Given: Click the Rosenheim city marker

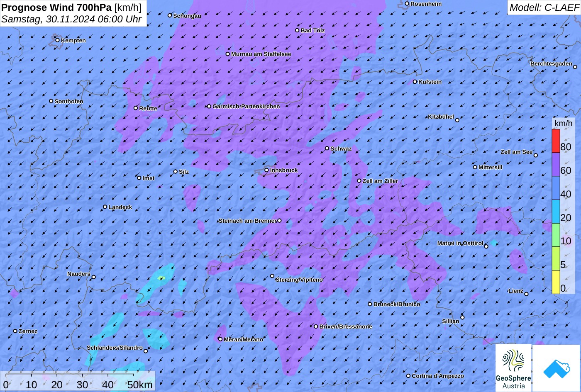Looking at the screenshot, I should [x=407, y=4].
